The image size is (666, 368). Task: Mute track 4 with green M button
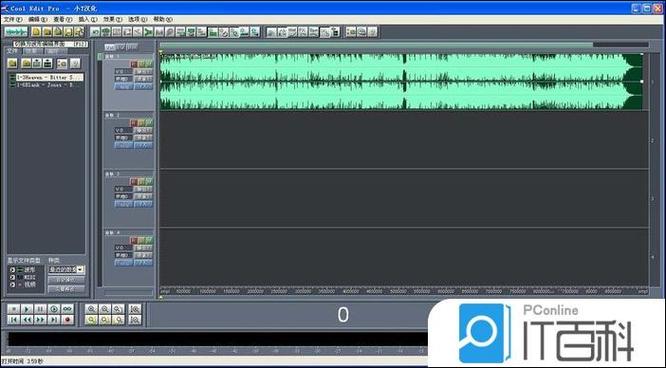149,240
